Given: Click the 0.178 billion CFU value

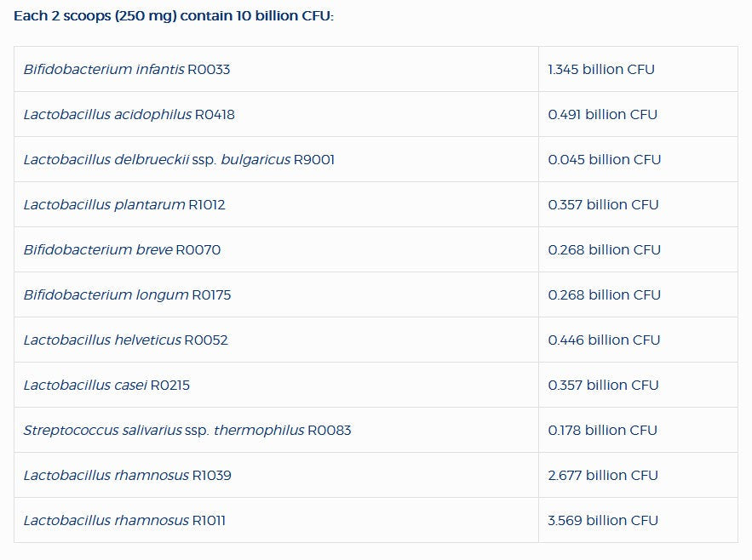Looking at the screenshot, I should coord(603,431).
